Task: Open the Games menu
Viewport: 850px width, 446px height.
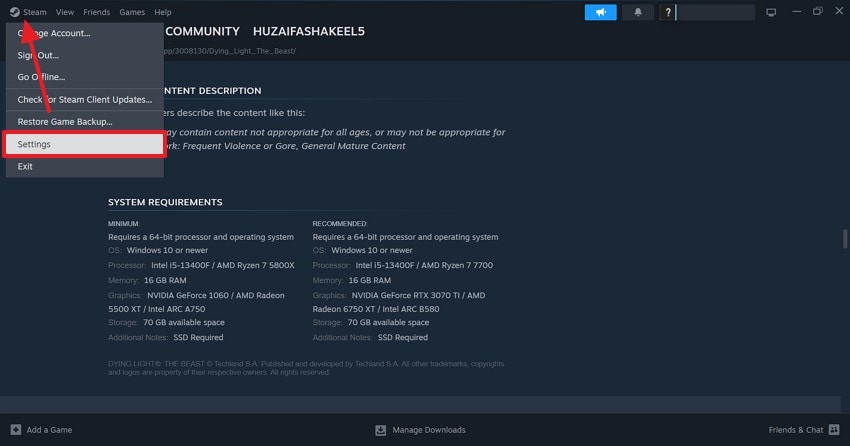Action: point(132,12)
